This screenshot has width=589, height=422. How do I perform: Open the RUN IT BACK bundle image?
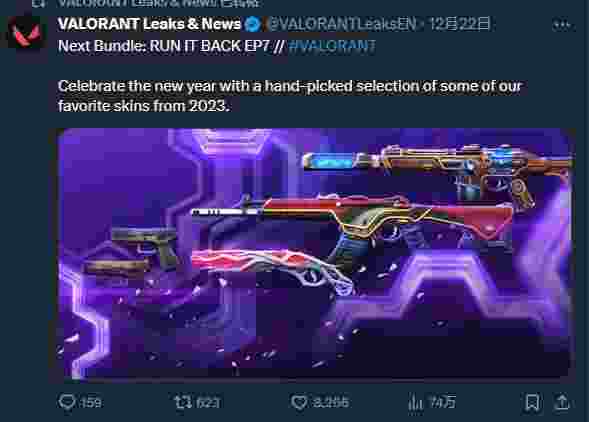tap(314, 254)
